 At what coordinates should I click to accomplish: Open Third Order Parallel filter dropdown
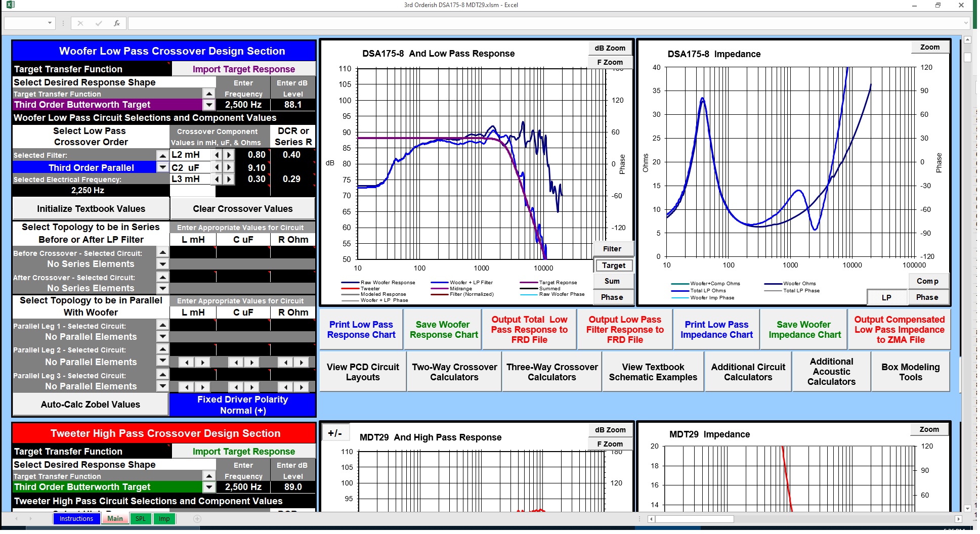coord(162,167)
